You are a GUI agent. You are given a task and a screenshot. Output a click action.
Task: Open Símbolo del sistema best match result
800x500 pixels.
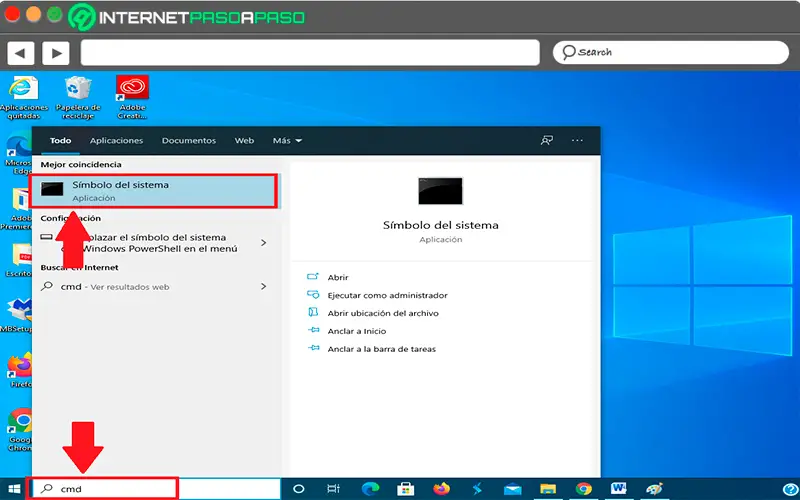click(x=154, y=191)
